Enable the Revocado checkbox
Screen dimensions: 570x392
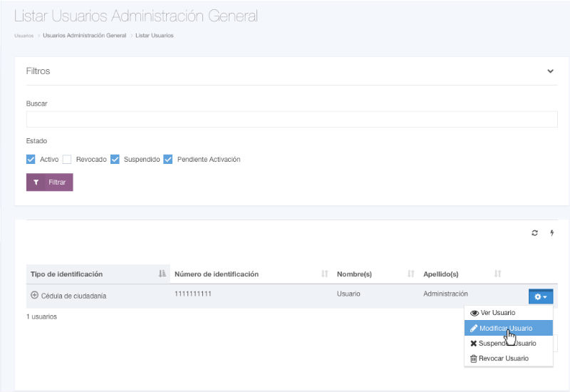(67, 159)
